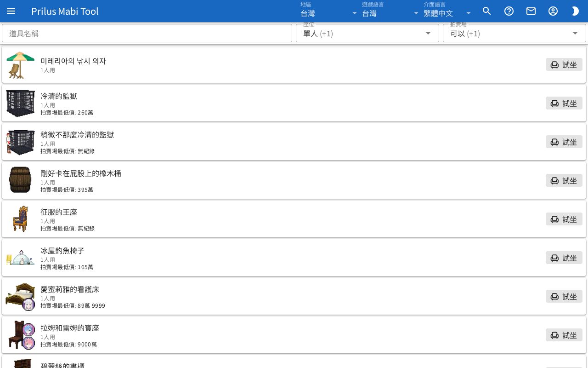Expand the 拍賣場 auction filter dropdown

pyautogui.click(x=514, y=33)
